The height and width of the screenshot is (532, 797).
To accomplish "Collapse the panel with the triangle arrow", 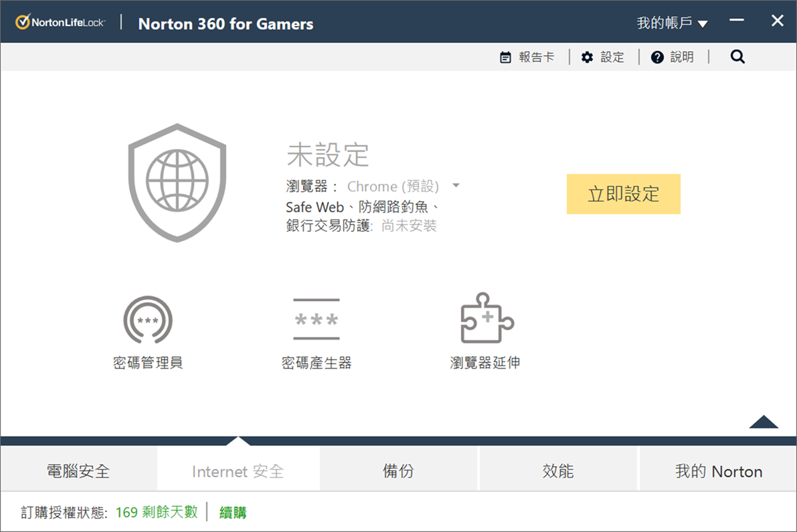I will coord(764,422).
